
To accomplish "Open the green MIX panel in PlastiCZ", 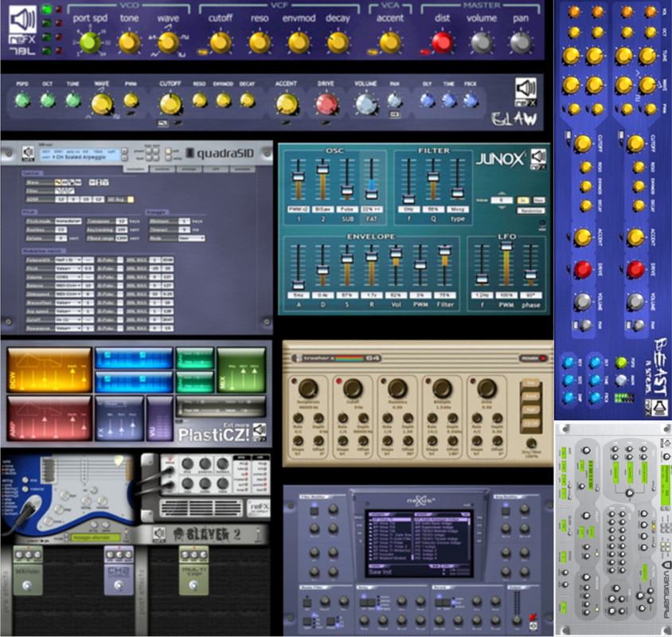I will coord(241,370).
